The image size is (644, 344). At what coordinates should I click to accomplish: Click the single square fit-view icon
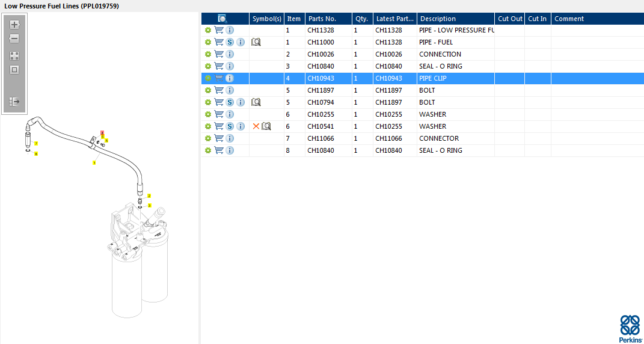point(14,70)
